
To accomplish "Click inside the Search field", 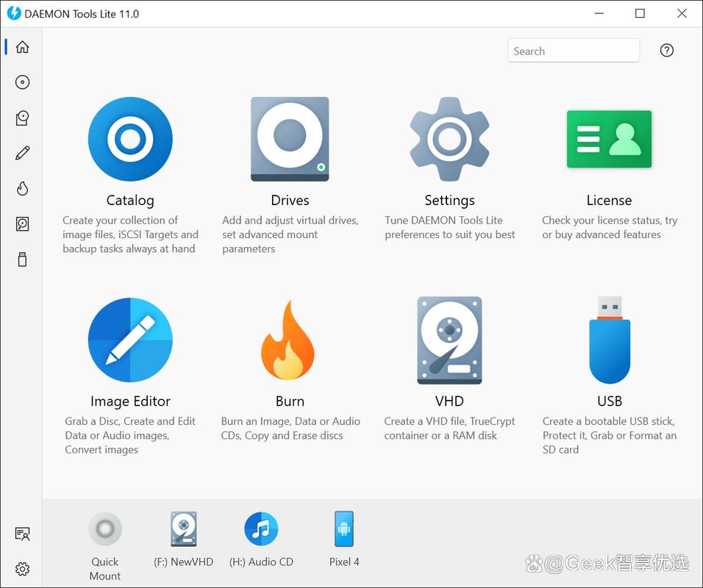I will pyautogui.click(x=574, y=51).
